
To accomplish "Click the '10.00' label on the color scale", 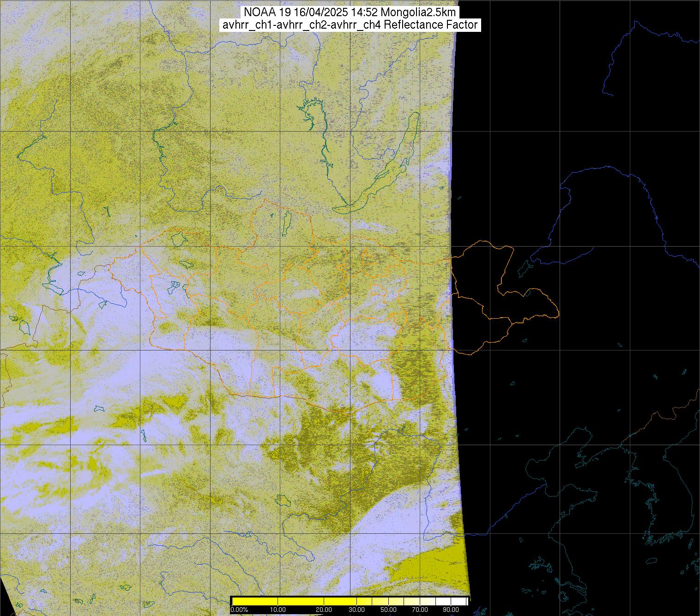I will [x=278, y=610].
